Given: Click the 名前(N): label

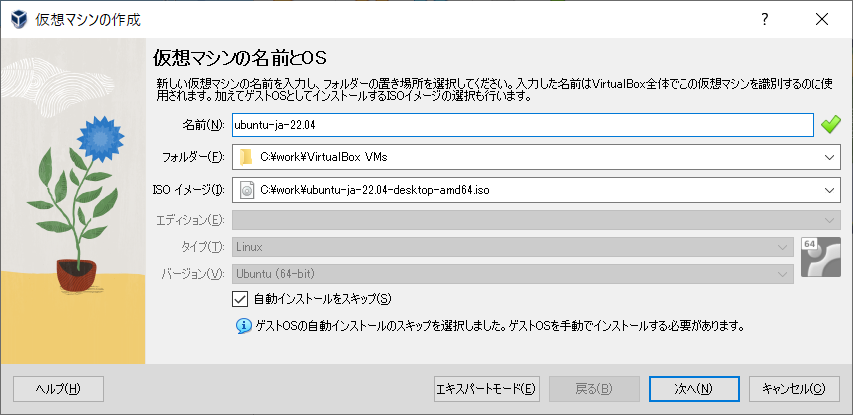Looking at the screenshot, I should [x=202, y=125].
